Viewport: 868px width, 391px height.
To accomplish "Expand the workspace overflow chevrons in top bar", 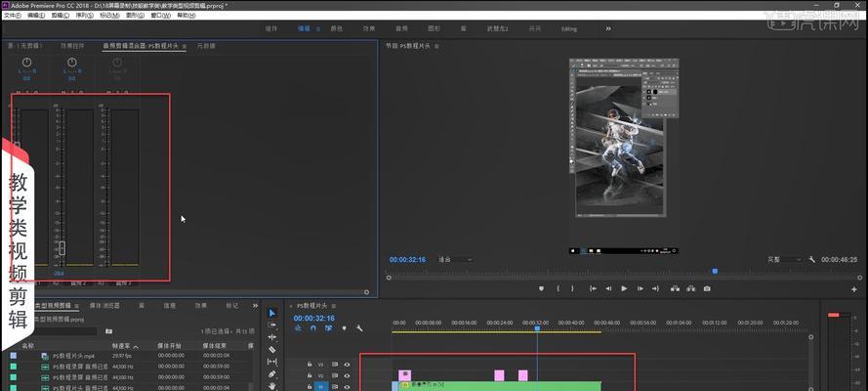I will point(608,28).
